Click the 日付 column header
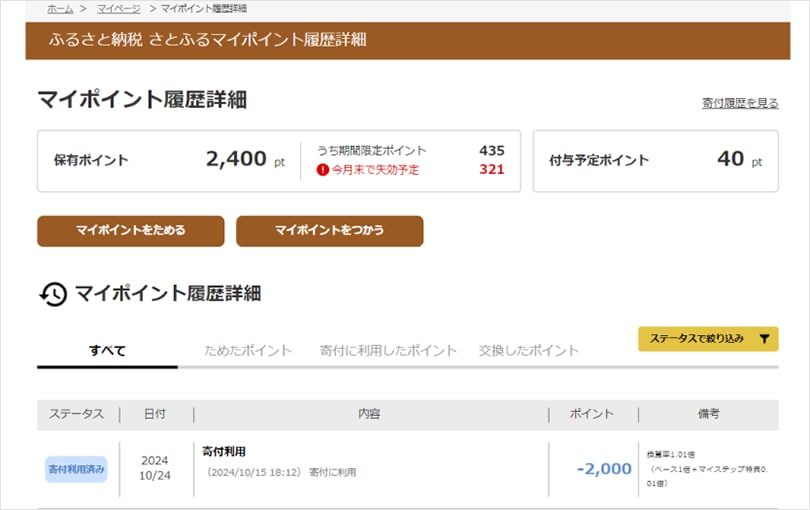Image resolution: width=810 pixels, height=510 pixels. tap(154, 414)
